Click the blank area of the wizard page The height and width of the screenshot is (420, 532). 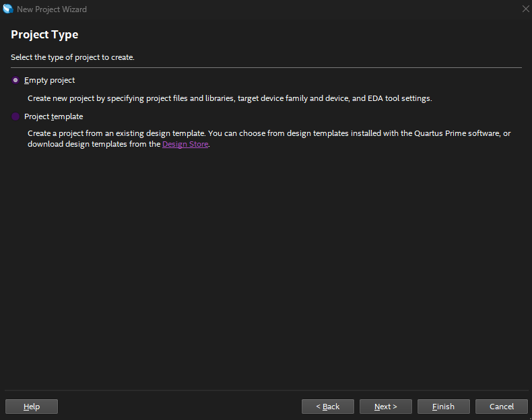pos(266,269)
